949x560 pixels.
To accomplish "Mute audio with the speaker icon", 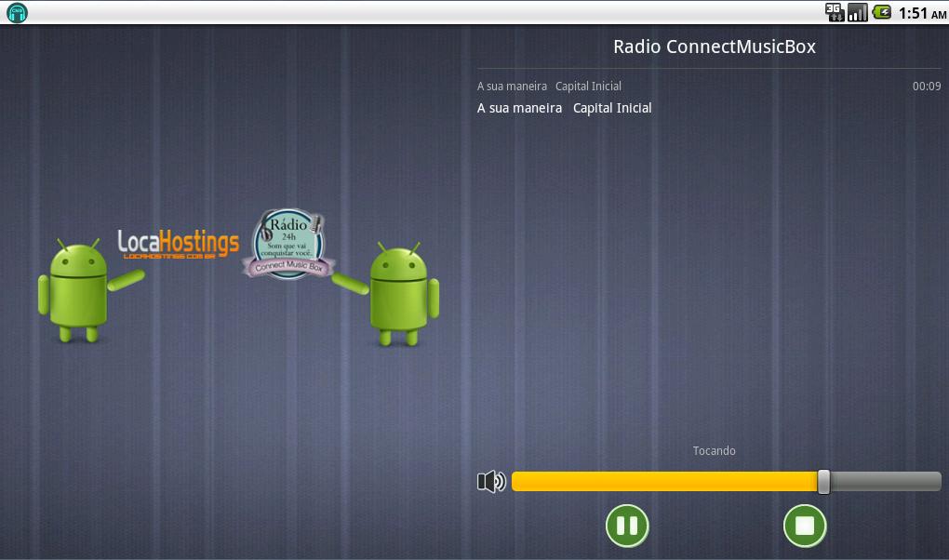I will click(x=491, y=482).
